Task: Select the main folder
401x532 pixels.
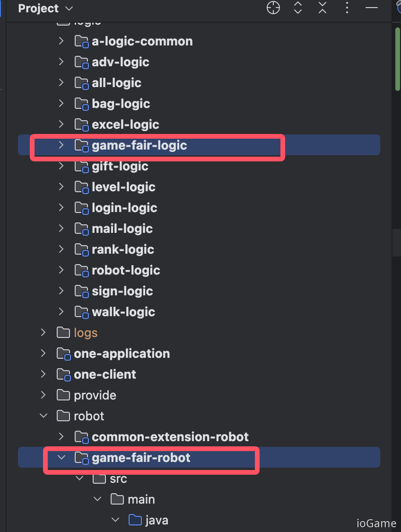Action: coord(141,499)
